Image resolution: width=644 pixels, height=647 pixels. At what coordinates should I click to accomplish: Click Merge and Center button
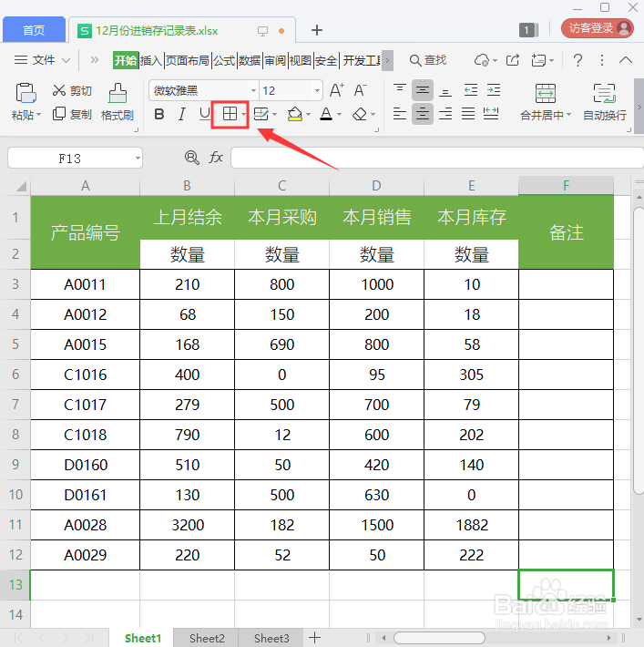click(x=546, y=101)
